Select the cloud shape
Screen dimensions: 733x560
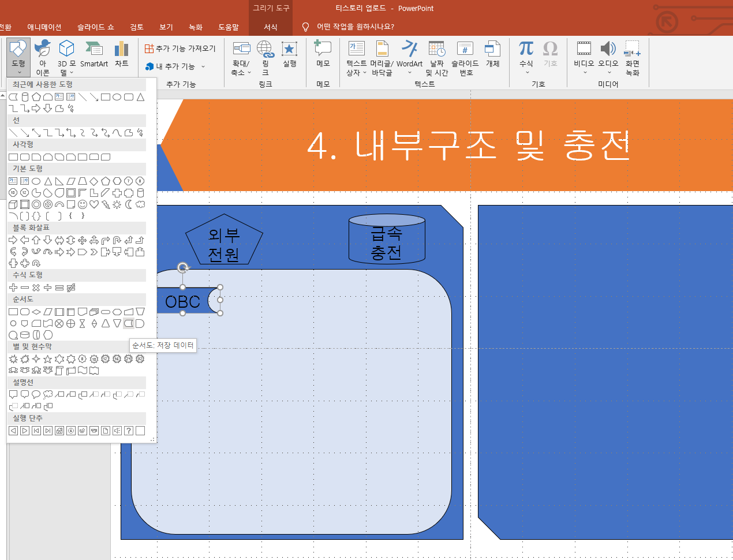coord(140,204)
